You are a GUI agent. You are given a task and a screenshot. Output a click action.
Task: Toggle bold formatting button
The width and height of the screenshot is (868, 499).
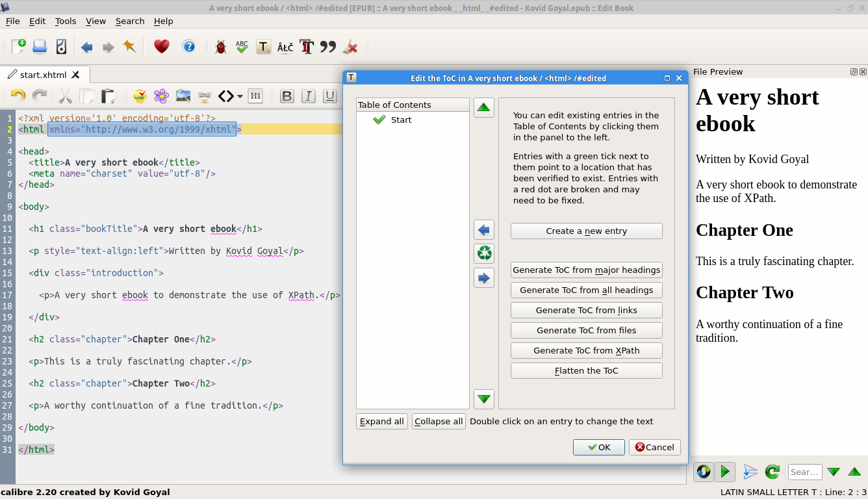(x=287, y=96)
